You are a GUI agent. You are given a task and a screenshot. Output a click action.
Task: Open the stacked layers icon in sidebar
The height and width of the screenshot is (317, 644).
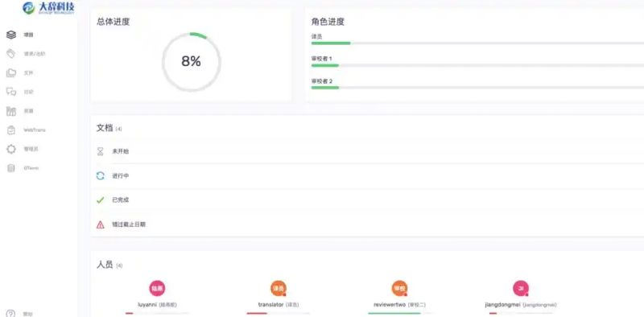pos(11,35)
